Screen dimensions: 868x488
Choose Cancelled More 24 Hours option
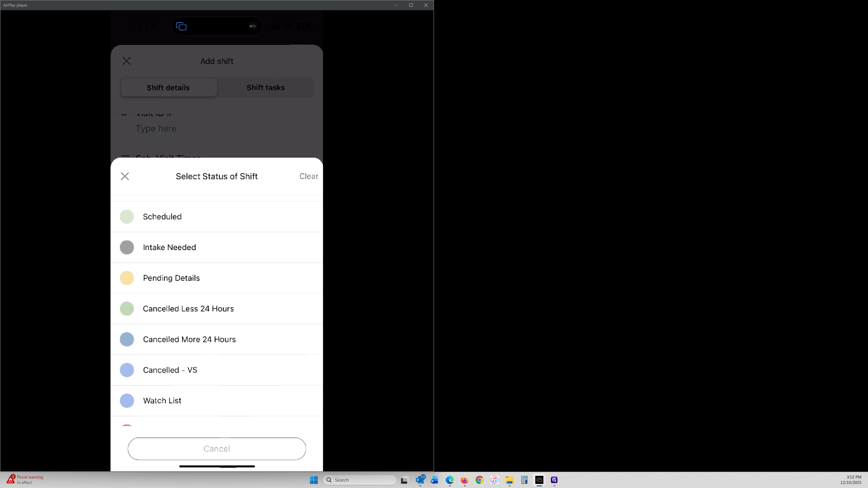click(x=189, y=339)
